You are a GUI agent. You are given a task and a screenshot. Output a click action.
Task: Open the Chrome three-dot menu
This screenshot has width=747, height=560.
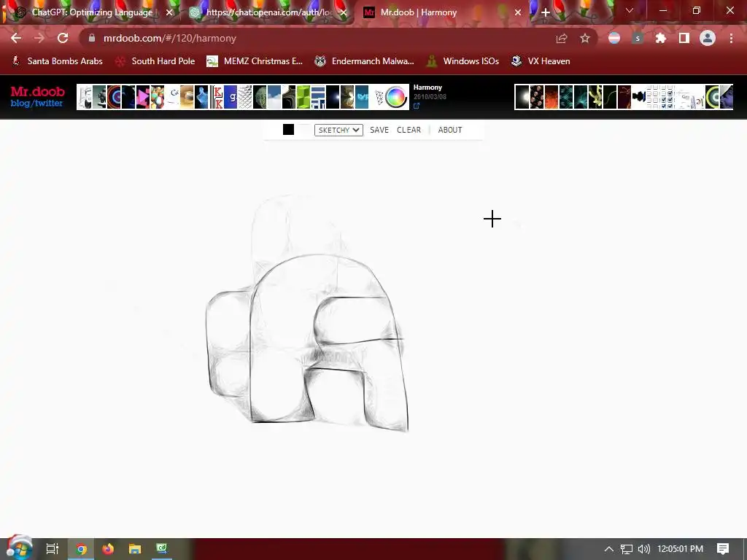click(x=731, y=38)
